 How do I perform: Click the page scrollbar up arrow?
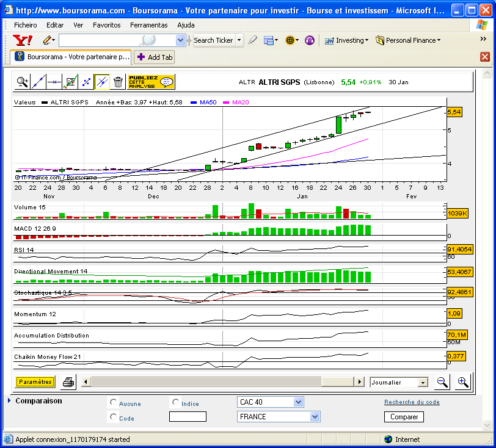487,74
